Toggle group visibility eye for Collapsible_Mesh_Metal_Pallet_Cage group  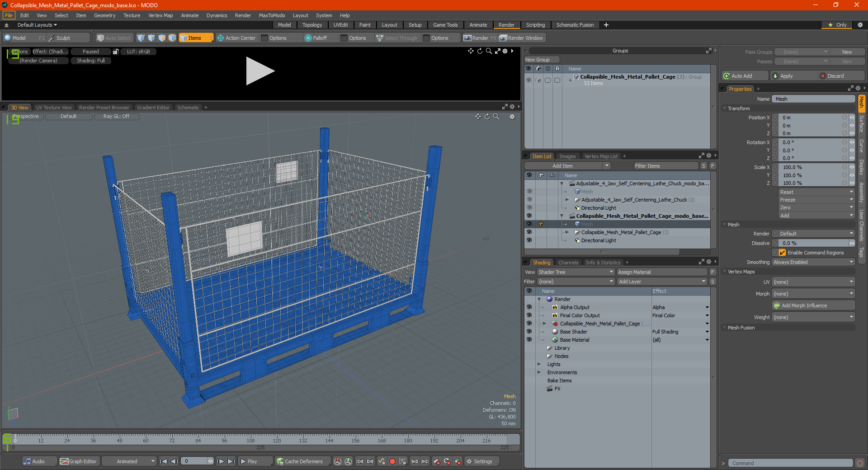pos(528,80)
